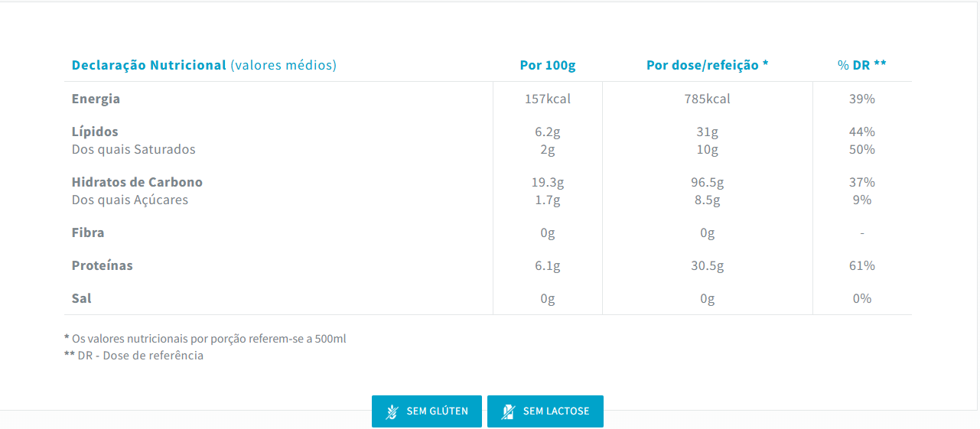Click the gluten-free wheat icon
This screenshot has width=980, height=429.
[x=392, y=411]
